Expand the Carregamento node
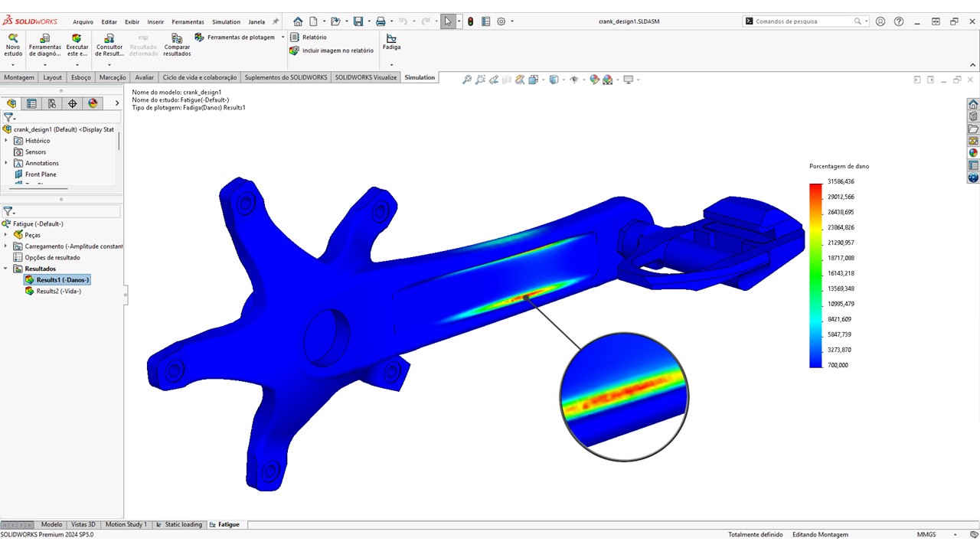The height and width of the screenshot is (551, 980). [x=6, y=246]
